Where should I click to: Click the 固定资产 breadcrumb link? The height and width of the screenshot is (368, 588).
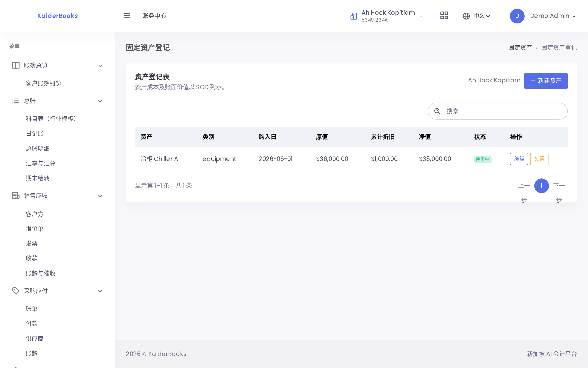click(x=520, y=47)
